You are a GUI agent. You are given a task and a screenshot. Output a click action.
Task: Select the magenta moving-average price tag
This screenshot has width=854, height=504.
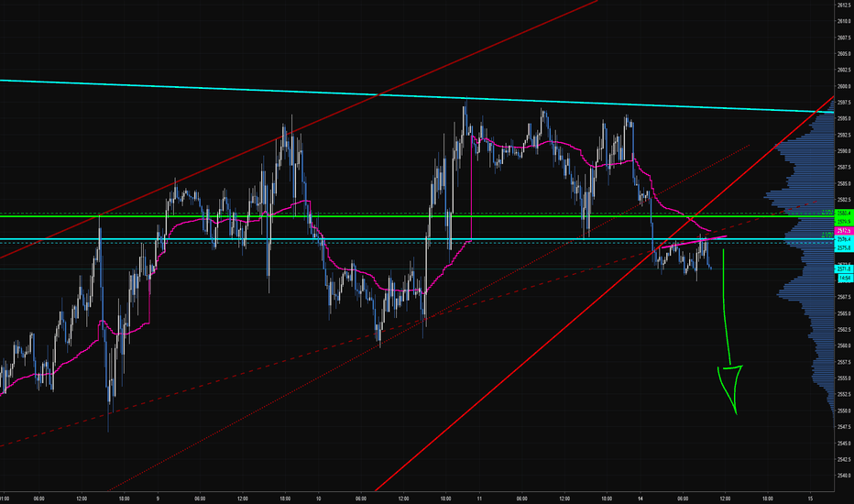[x=844, y=231]
